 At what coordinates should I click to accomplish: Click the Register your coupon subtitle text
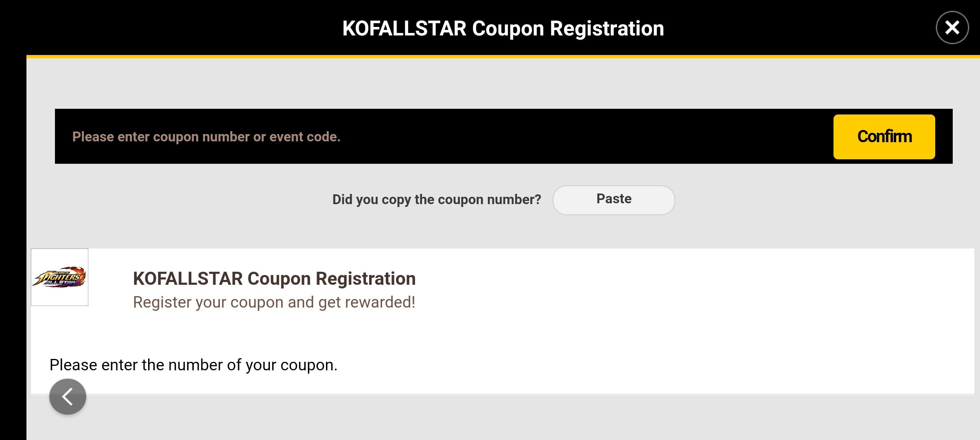(x=273, y=302)
